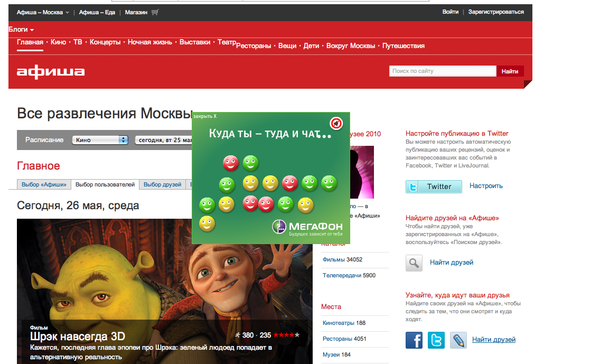Click the МегаФон logo in the ad banner
This screenshot has width=600, height=364.
307,227
